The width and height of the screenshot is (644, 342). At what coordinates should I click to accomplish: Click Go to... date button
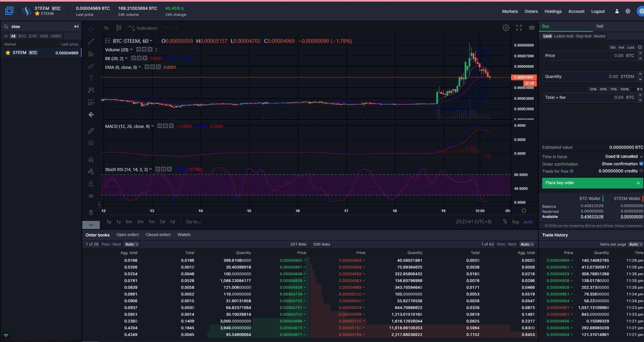[194, 222]
